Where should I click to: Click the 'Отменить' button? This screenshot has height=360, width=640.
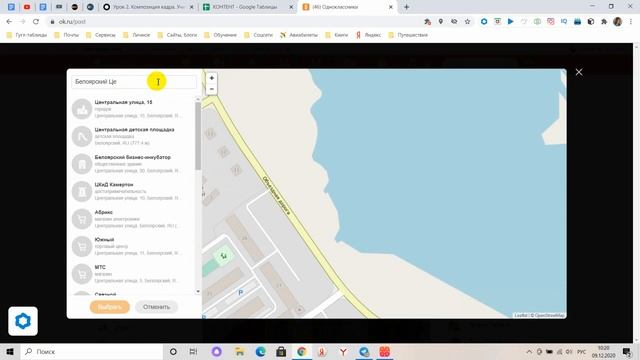point(156,307)
